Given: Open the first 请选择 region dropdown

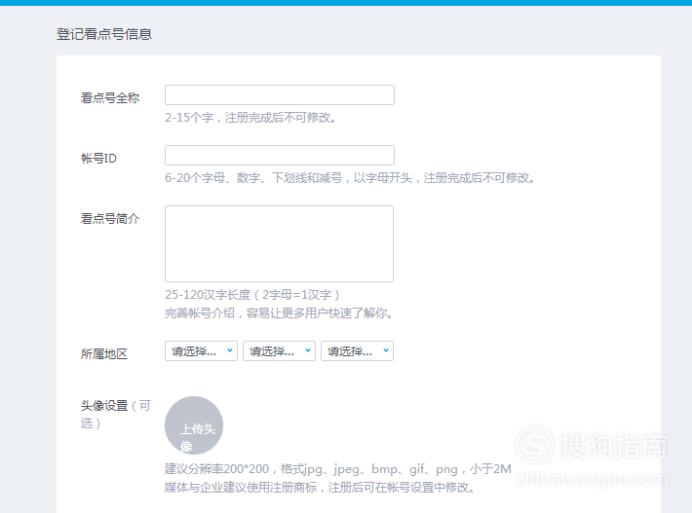Looking at the screenshot, I should 201,351.
